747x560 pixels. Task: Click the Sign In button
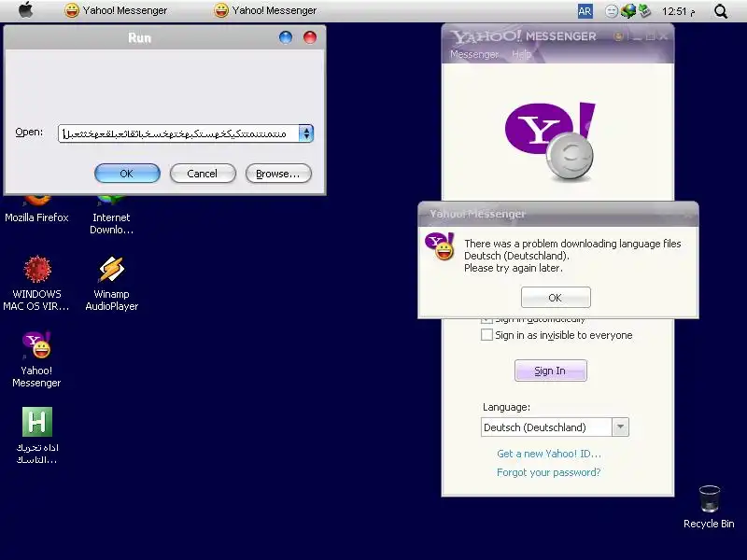(x=550, y=371)
